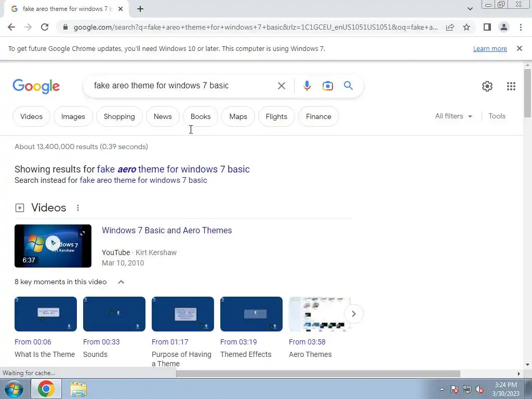The image size is (532, 399).
Task: Show next key moments with arrow
Action: (353, 314)
